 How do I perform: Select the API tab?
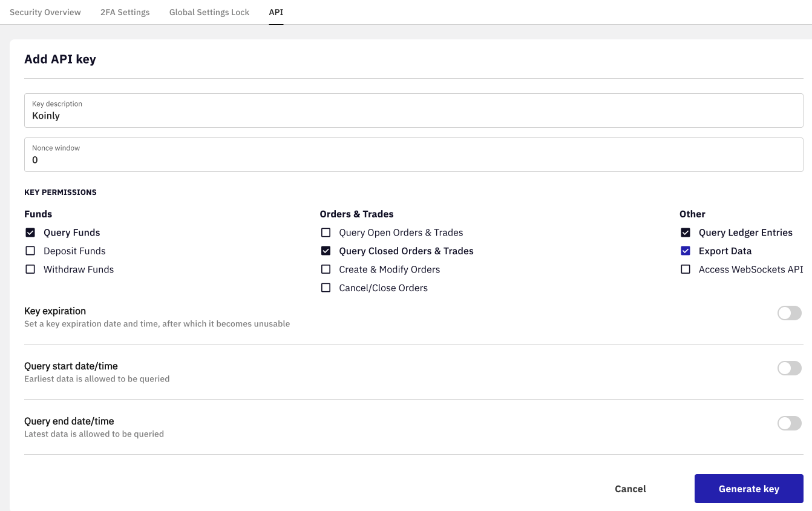pos(276,12)
